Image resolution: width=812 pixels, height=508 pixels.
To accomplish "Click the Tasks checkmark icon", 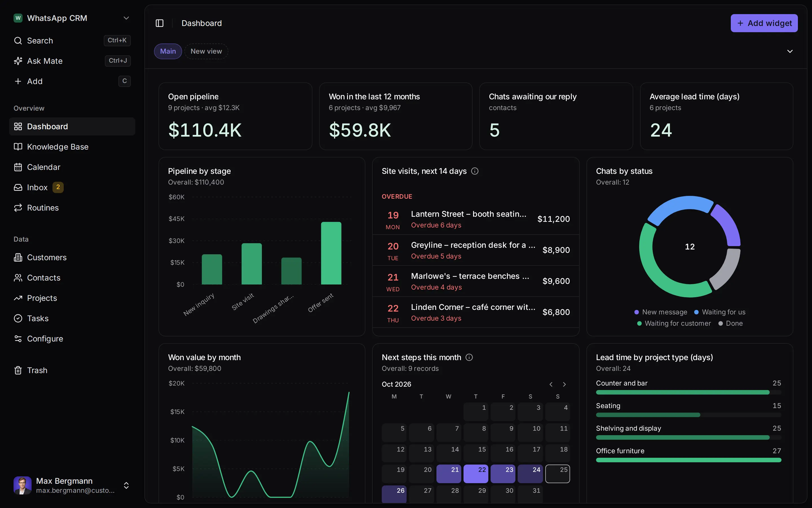I will coord(18,318).
